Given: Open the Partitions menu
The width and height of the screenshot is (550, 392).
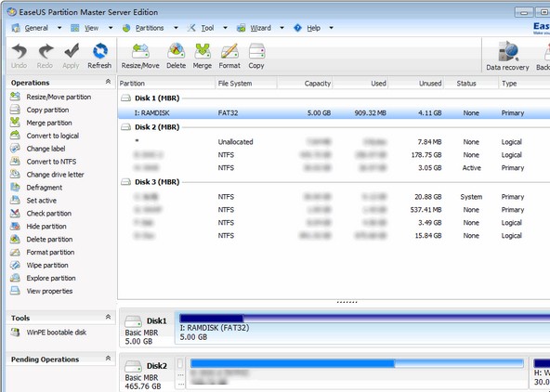Looking at the screenshot, I should [150, 28].
